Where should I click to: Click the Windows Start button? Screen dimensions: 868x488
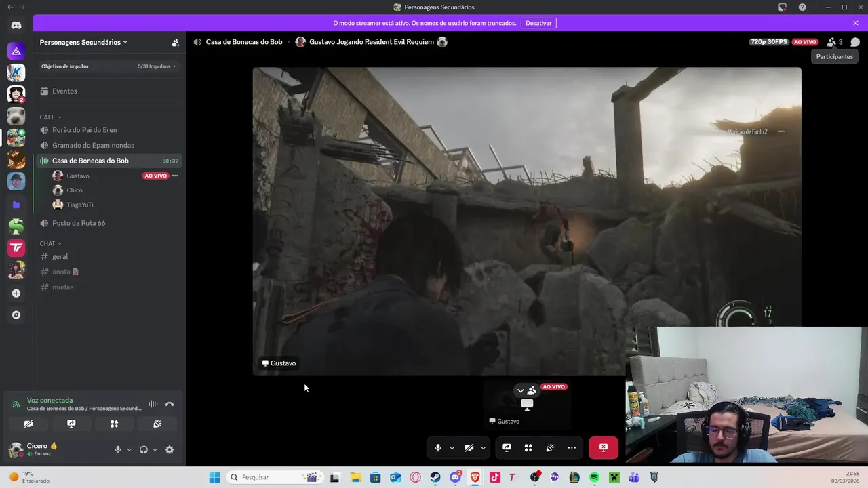tap(214, 477)
